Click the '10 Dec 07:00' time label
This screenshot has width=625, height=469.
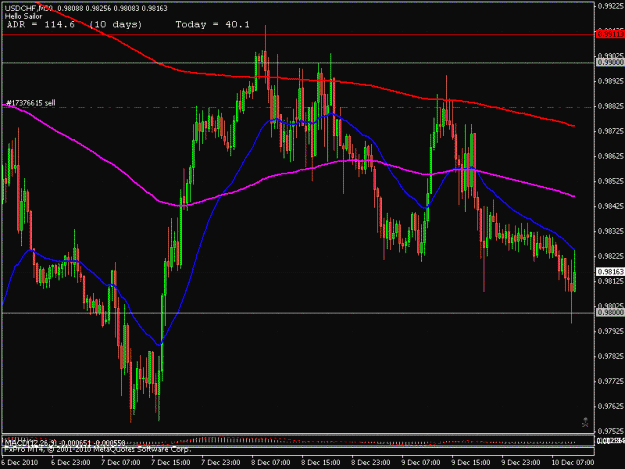coord(573,463)
